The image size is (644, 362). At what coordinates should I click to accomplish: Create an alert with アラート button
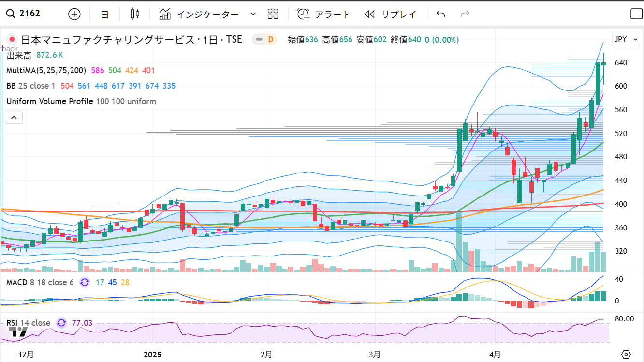(x=323, y=14)
